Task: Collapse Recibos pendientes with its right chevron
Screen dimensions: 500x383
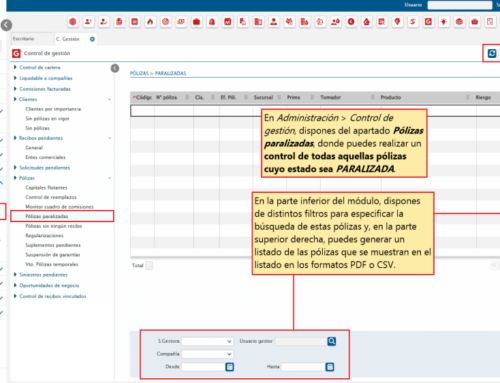Action: (110, 138)
